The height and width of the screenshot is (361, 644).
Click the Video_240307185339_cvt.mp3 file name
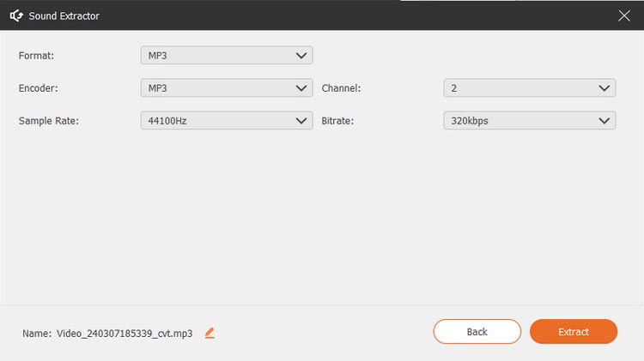coord(125,333)
